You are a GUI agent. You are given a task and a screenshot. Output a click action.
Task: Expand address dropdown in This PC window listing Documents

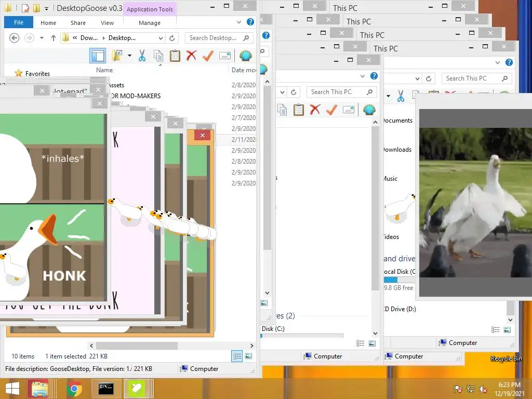pyautogui.click(x=417, y=79)
